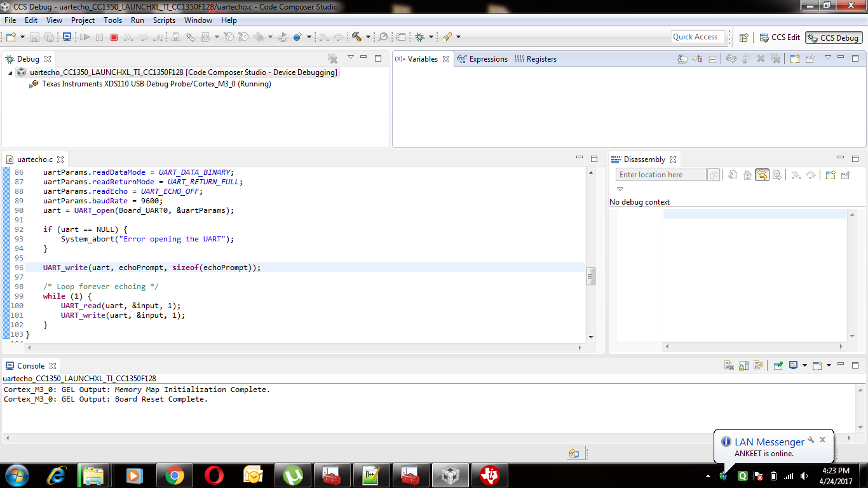Image resolution: width=868 pixels, height=488 pixels.
Task: Switch to the Expressions tab
Action: pos(483,59)
